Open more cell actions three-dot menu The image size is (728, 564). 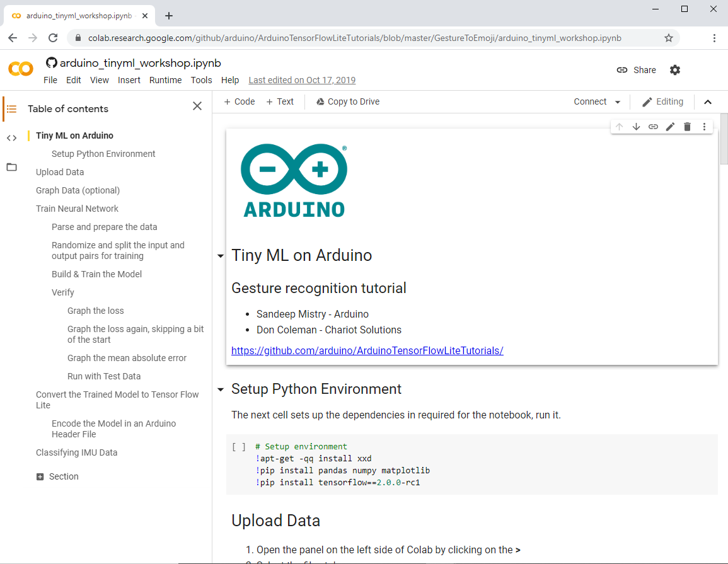tap(704, 127)
